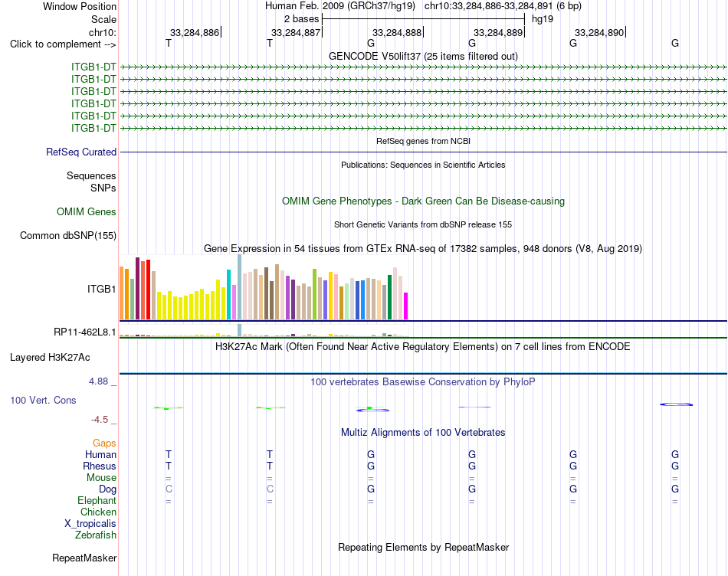The width and height of the screenshot is (728, 576).
Task: Click position number 33,284,886 on ruler
Action: click(195, 32)
